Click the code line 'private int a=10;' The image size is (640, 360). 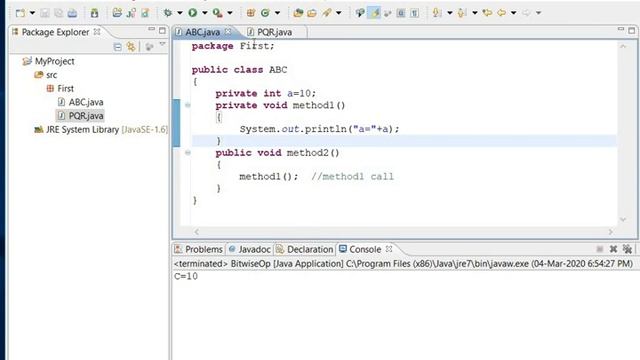266,93
